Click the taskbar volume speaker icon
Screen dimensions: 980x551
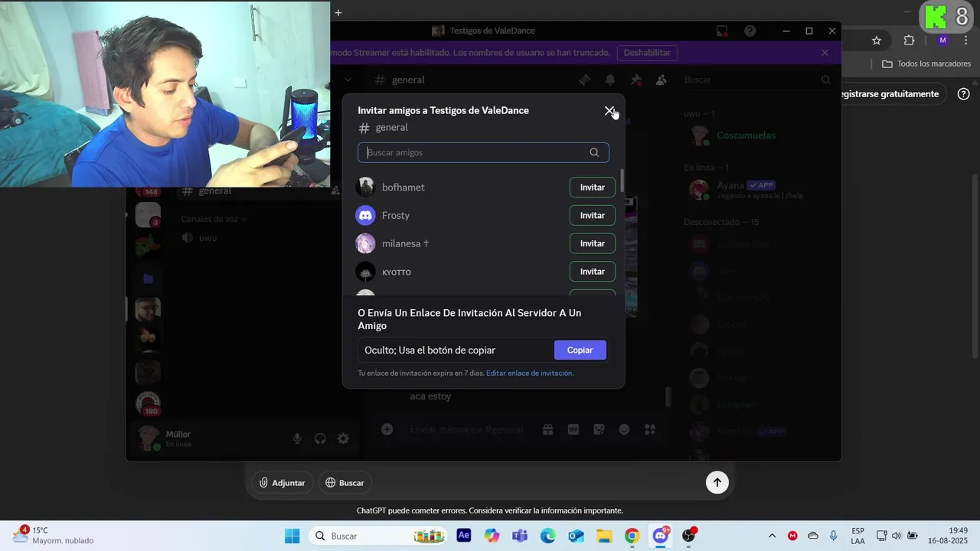click(x=897, y=536)
